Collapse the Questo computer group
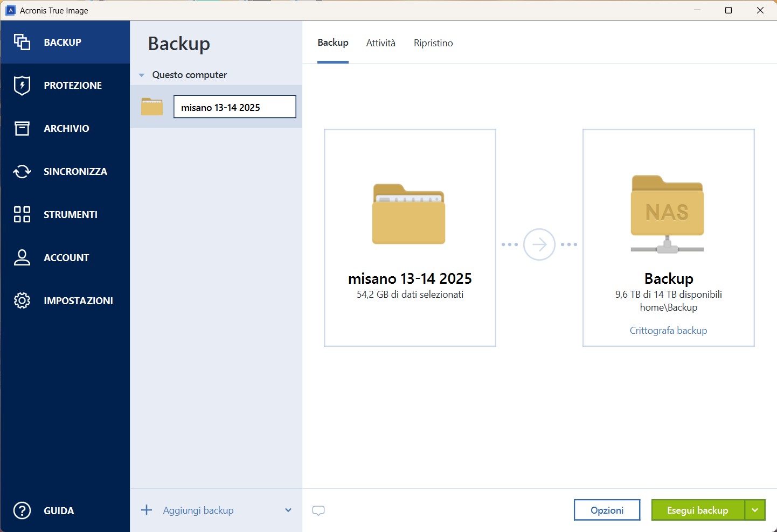The width and height of the screenshot is (777, 532). click(x=142, y=75)
